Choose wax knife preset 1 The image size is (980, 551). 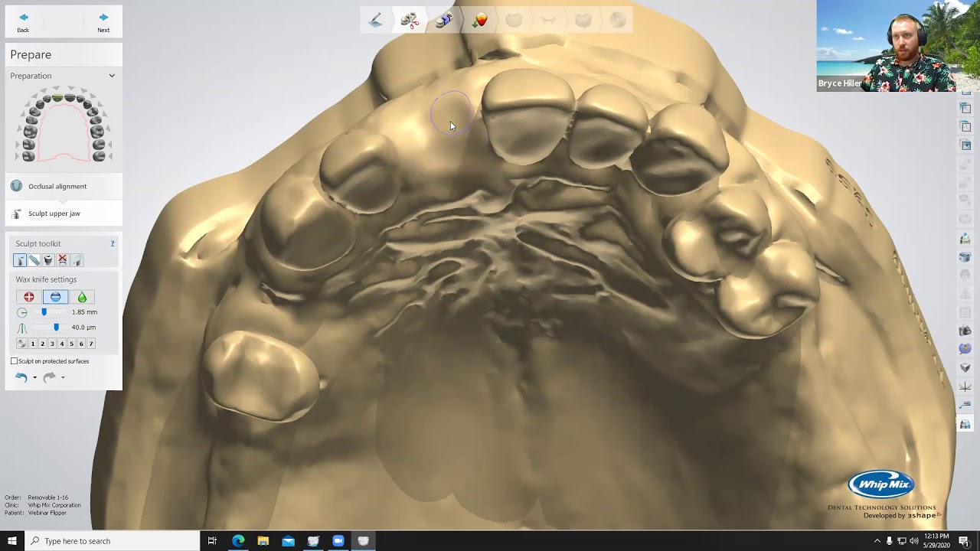coord(32,344)
